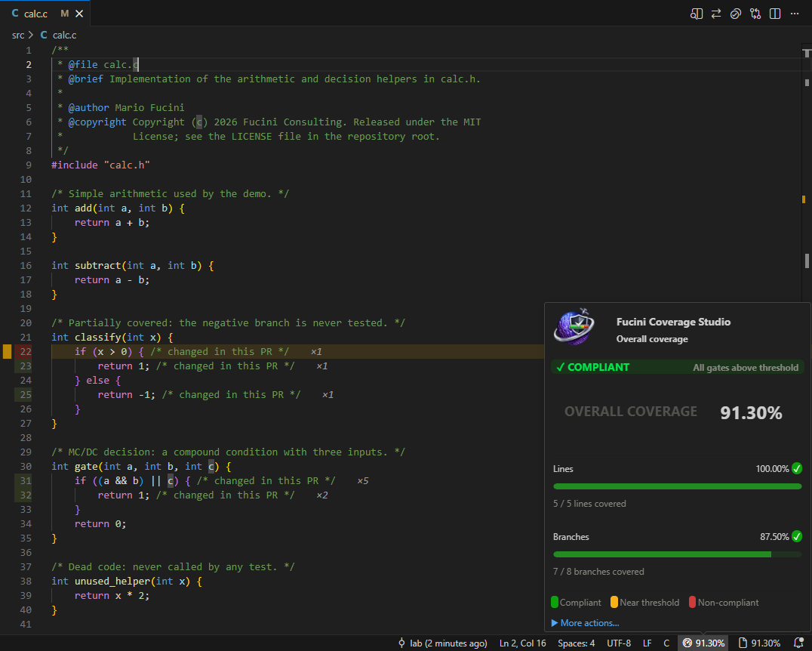Open the preview-to-the-side icon in editor toolbar
The width and height of the screenshot is (812, 651).
(696, 14)
